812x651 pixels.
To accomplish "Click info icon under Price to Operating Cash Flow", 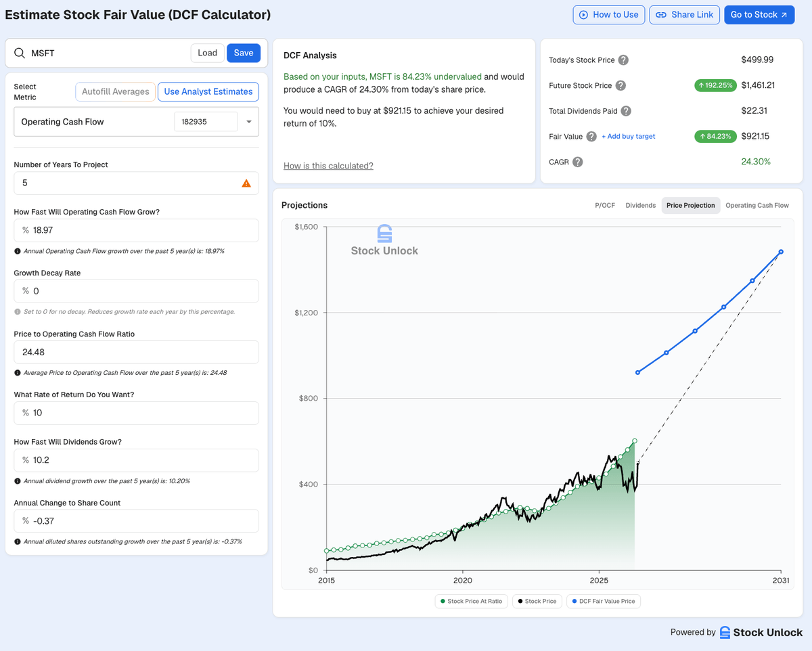I will click(x=18, y=373).
